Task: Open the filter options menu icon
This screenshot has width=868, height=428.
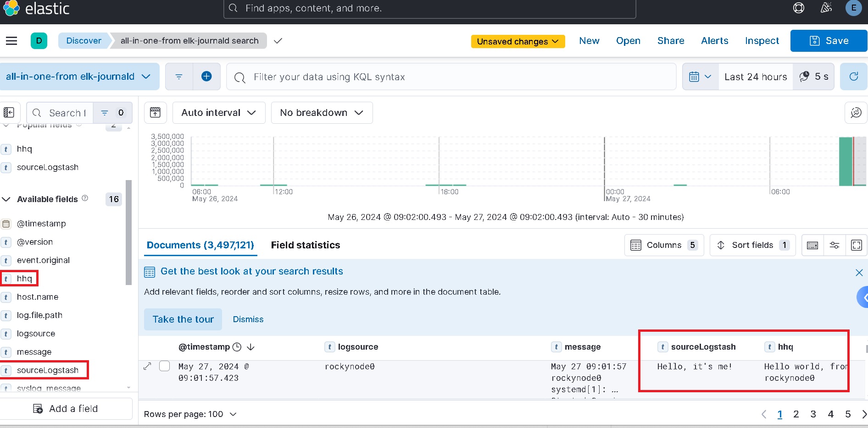Action: (x=179, y=77)
